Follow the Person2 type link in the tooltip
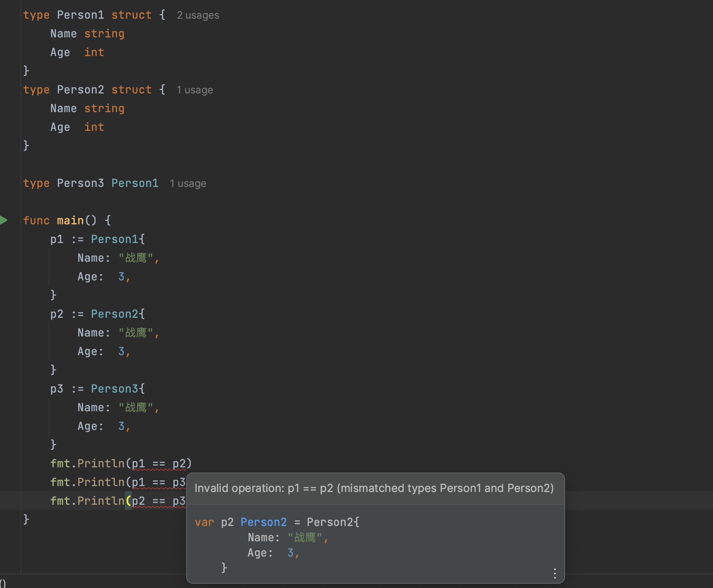 click(263, 522)
